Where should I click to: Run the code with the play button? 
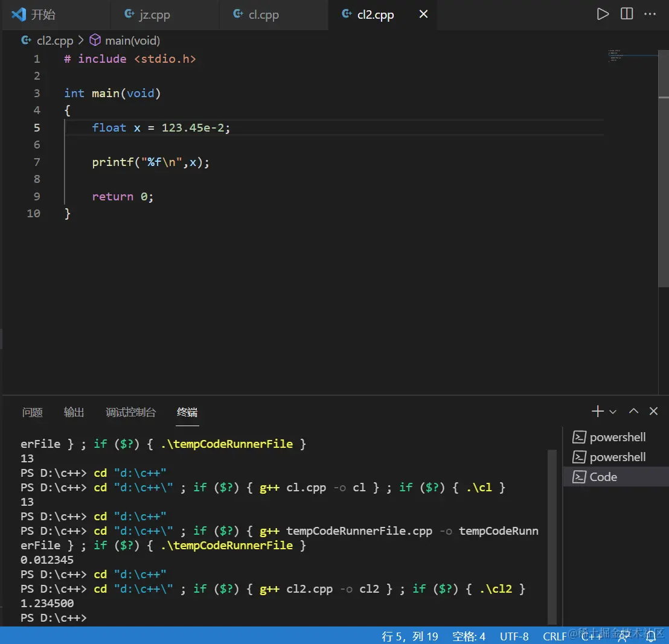[603, 14]
